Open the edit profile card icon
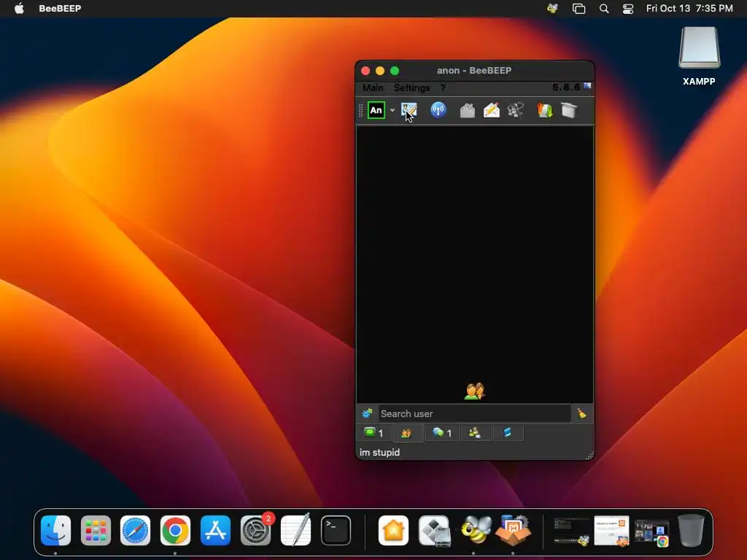This screenshot has width=747, height=560. [409, 110]
